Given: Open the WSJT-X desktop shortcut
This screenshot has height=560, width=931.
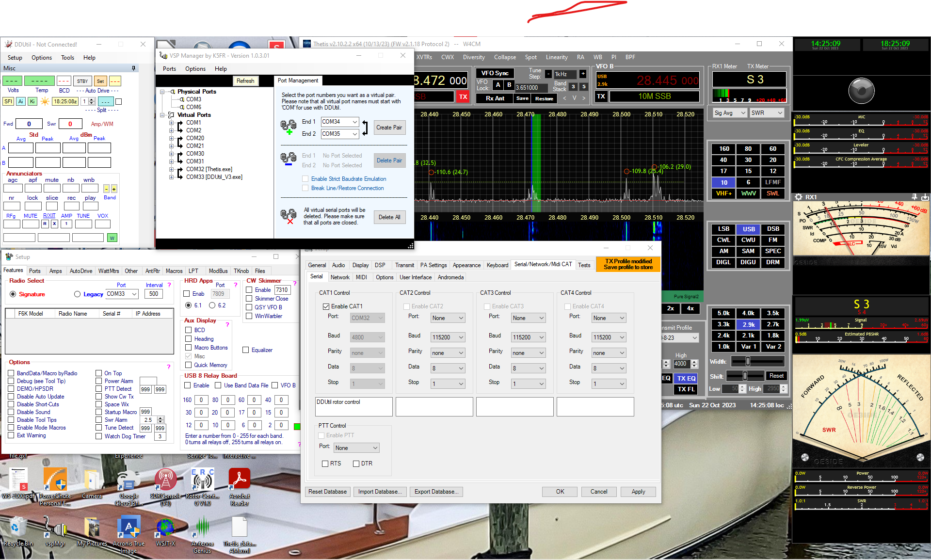Looking at the screenshot, I should click(x=165, y=532).
